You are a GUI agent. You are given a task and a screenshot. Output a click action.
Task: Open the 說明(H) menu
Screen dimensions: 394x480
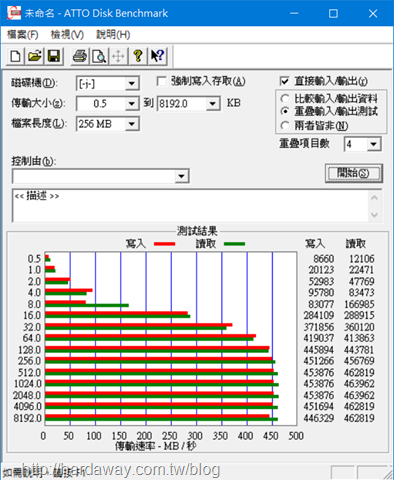point(113,34)
